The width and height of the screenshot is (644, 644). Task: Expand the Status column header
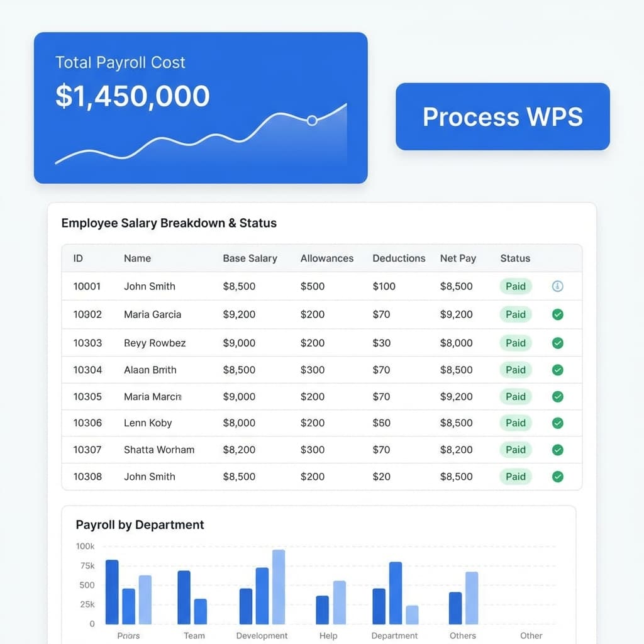[515, 258]
